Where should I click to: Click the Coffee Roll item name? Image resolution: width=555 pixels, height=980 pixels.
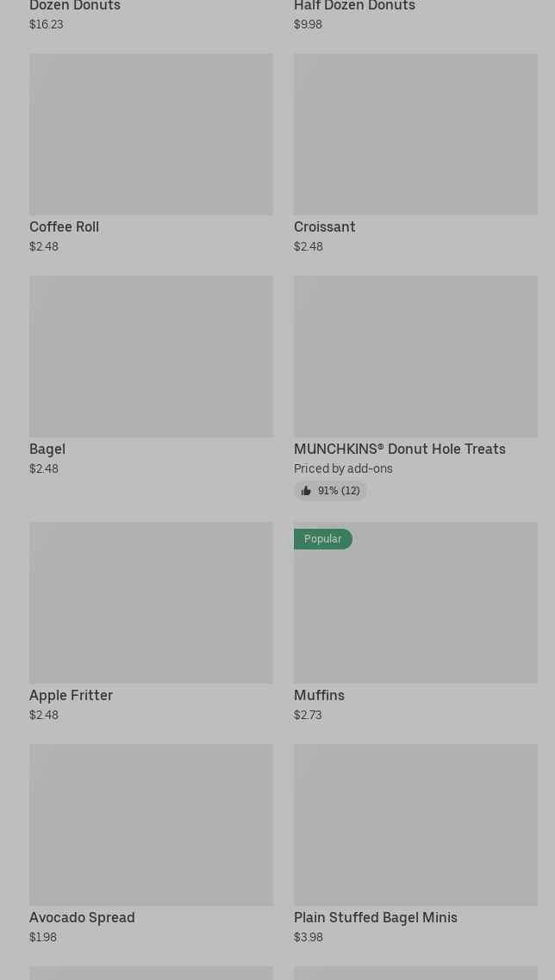tap(65, 227)
